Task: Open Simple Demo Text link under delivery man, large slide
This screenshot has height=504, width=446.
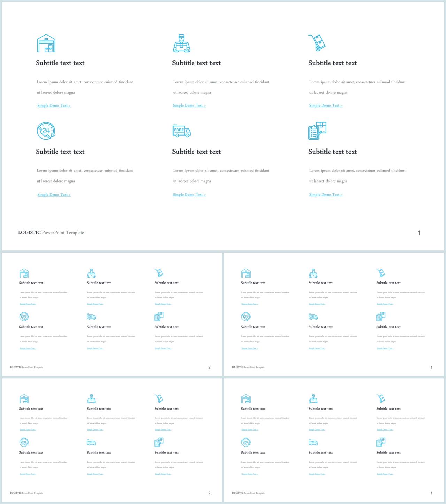Action: pos(189,106)
